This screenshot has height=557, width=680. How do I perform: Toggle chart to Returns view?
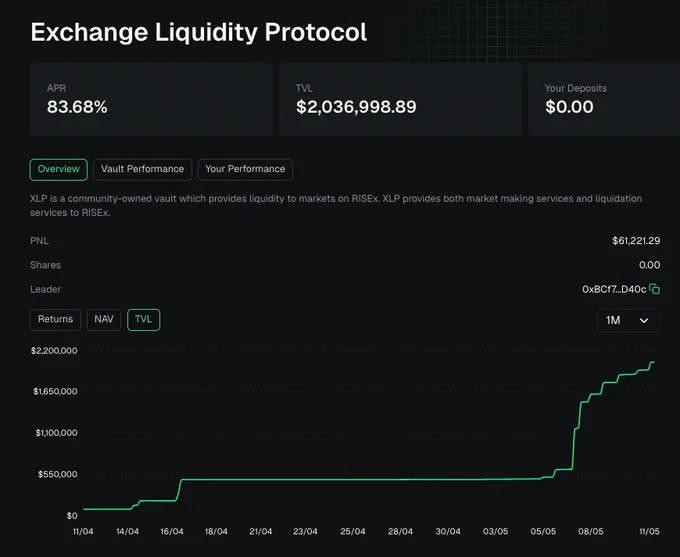point(56,320)
